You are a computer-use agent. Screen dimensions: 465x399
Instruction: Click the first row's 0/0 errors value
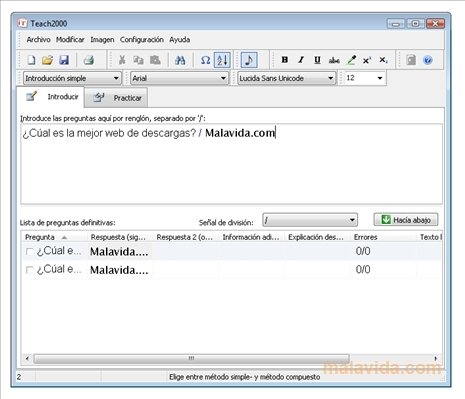pyautogui.click(x=363, y=251)
